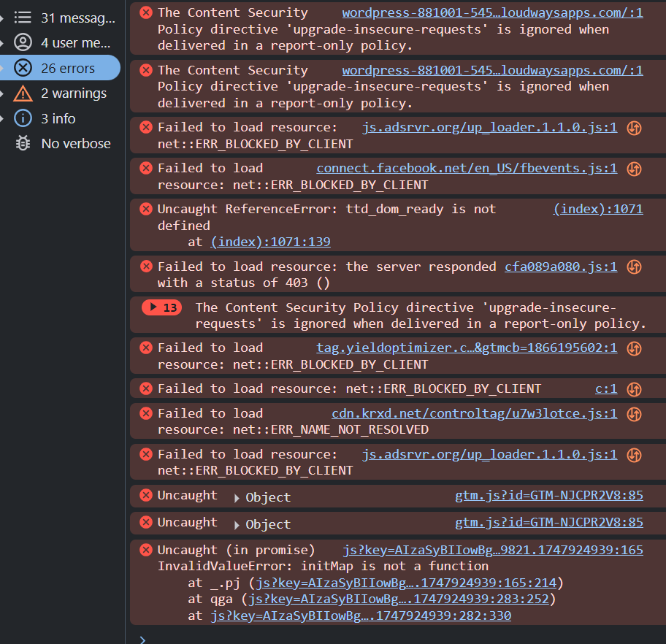Open the (index):1071 source link
The width and height of the screenshot is (666, 644).
(598, 209)
